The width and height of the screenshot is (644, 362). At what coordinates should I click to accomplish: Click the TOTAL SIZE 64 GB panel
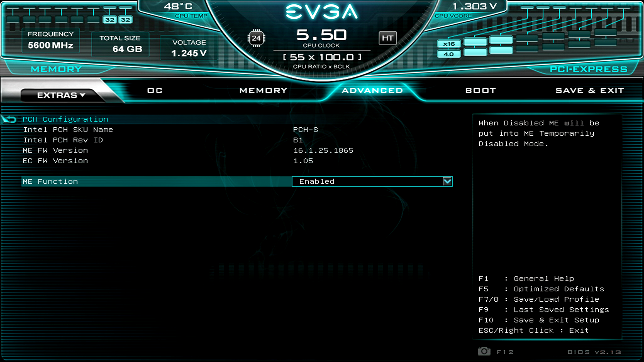click(120, 44)
